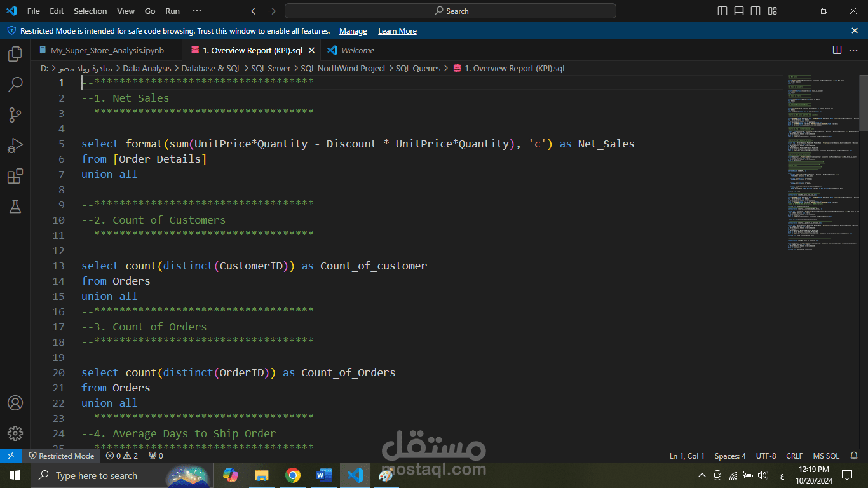The height and width of the screenshot is (488, 868).
Task: Click the remote window indicator in status bar
Action: click(x=11, y=456)
